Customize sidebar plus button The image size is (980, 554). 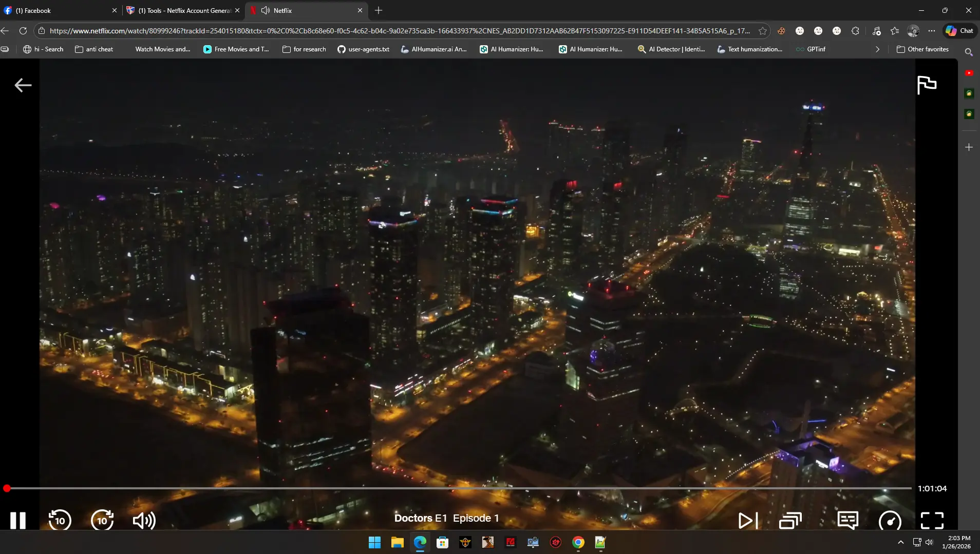click(x=969, y=147)
